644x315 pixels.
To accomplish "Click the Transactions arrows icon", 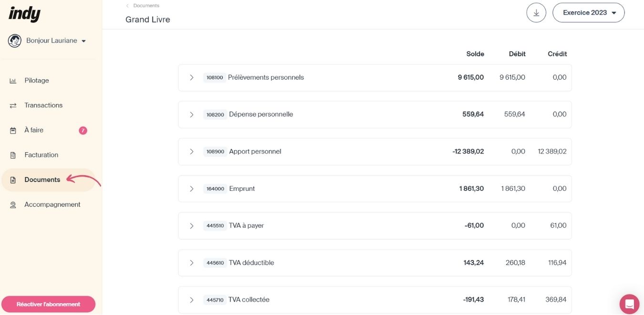I will click(13, 105).
